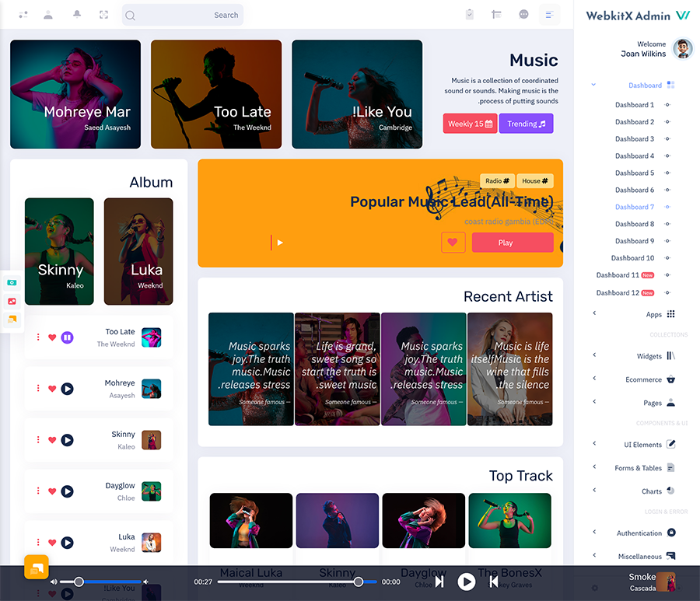Click the user profile icon in top bar
700x601 pixels.
pos(48,15)
